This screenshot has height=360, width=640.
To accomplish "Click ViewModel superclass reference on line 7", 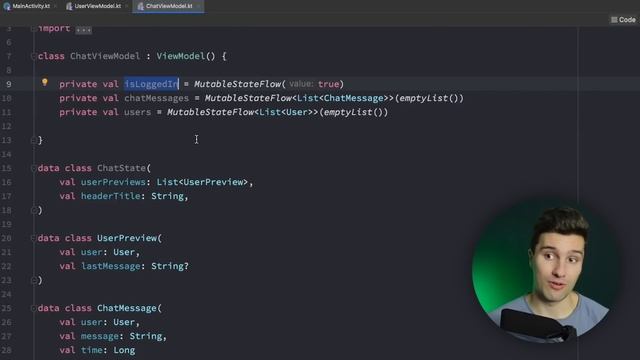I will [180, 56].
